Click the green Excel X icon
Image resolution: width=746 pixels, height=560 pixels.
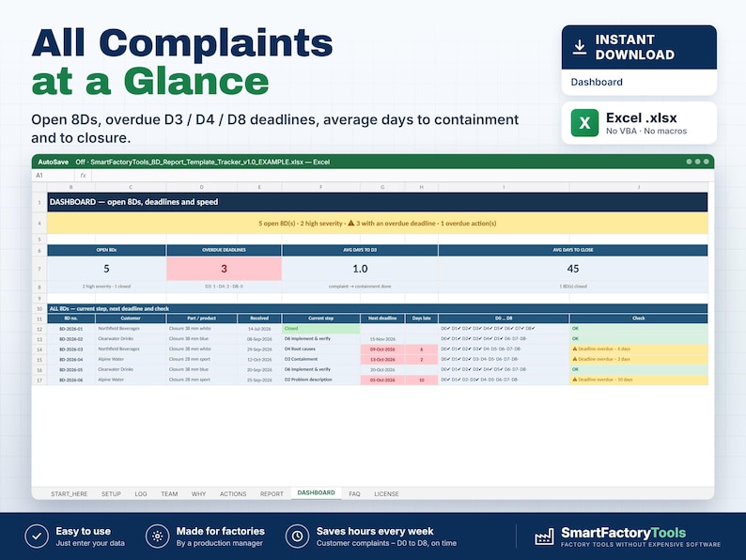584,123
